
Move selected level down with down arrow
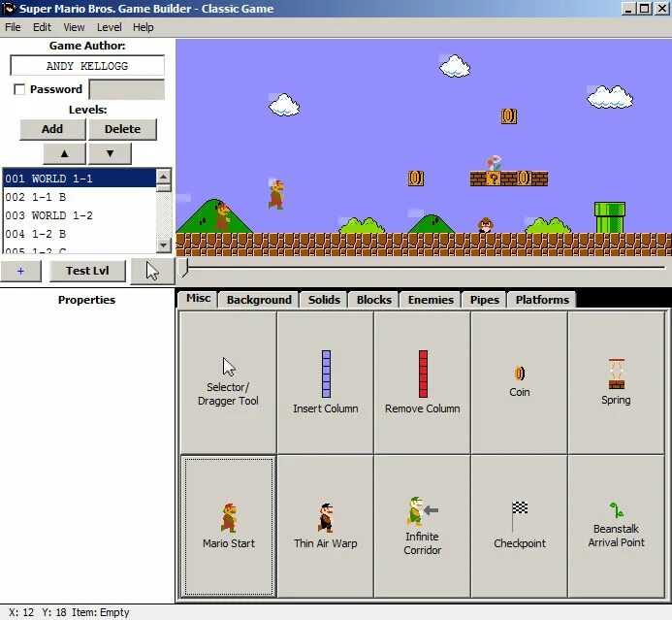point(110,153)
